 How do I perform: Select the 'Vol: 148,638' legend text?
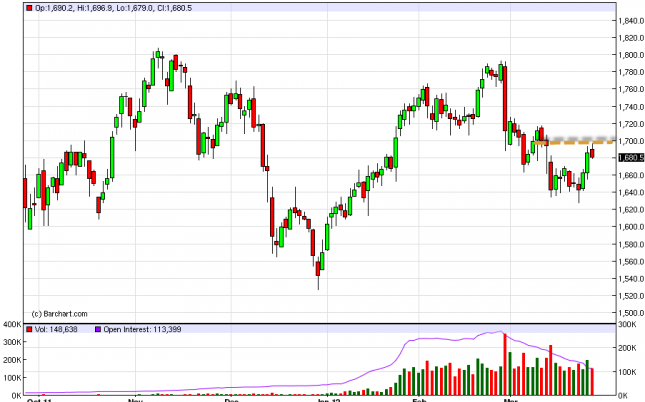[56, 329]
